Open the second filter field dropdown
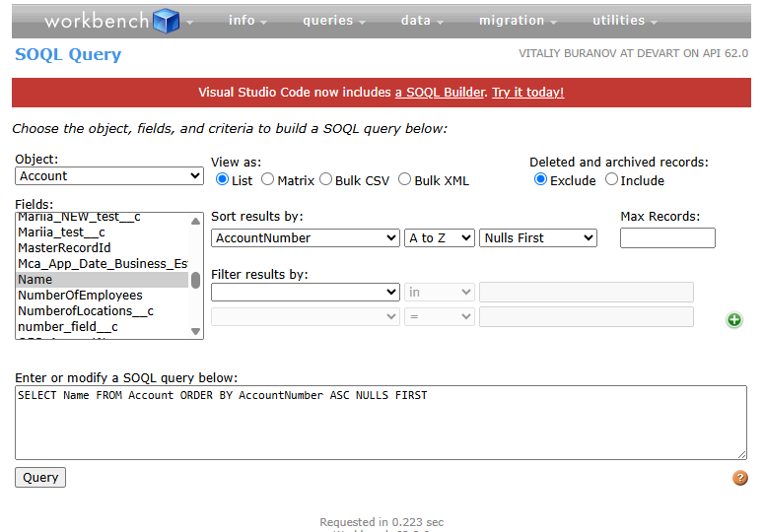This screenshot has width=764, height=532. pos(306,317)
